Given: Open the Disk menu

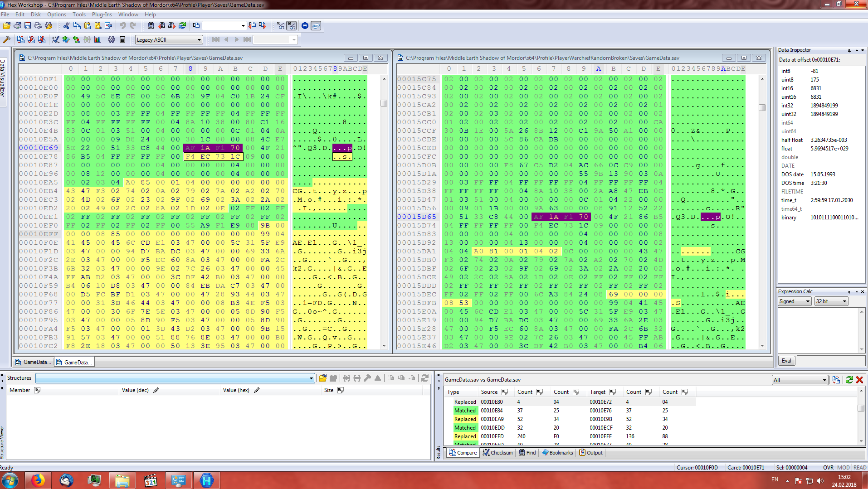Looking at the screenshot, I should [36, 15].
